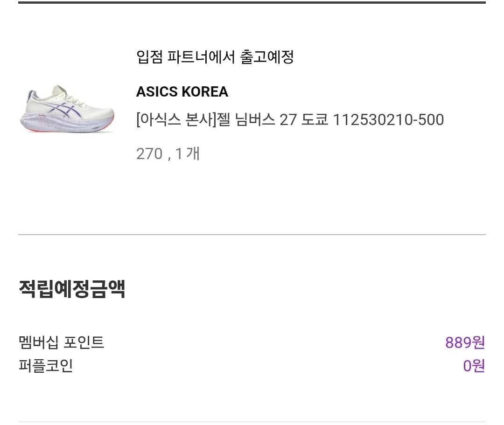Open the ASICS KOREA brand name
Viewport: 504px width, 425px height.
(x=182, y=92)
